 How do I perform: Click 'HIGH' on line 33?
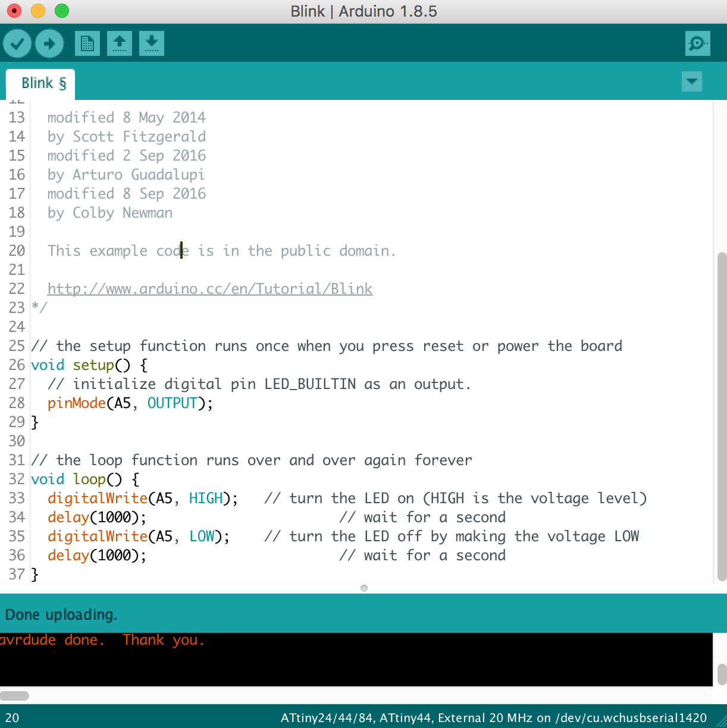click(x=206, y=498)
